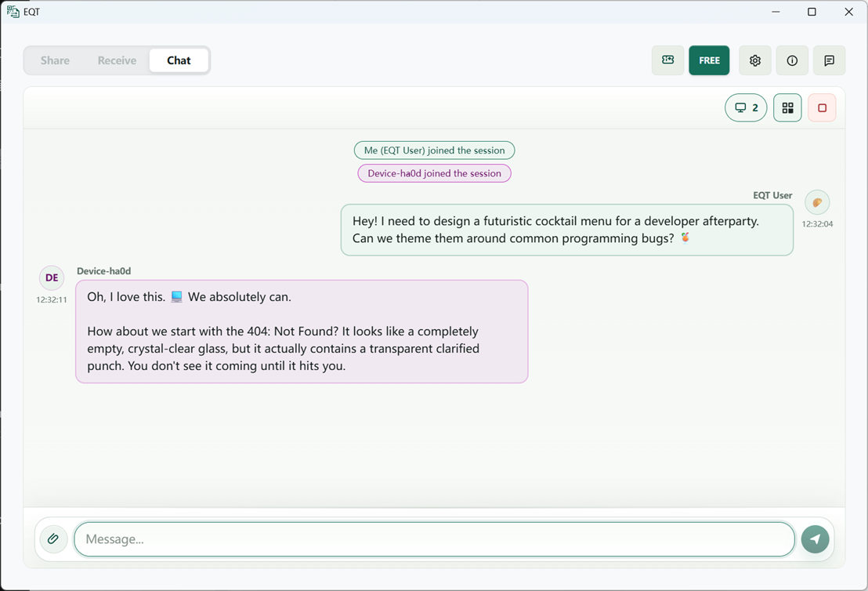Click the EQT User avatar
Viewport: 868px width, 591px height.
[x=817, y=202]
